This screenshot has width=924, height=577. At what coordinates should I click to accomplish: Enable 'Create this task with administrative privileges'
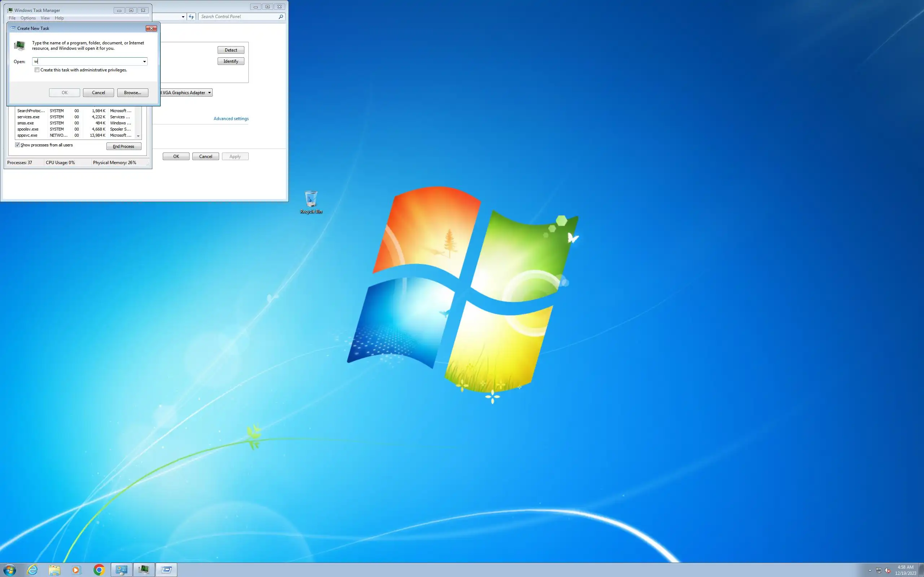[37, 70]
